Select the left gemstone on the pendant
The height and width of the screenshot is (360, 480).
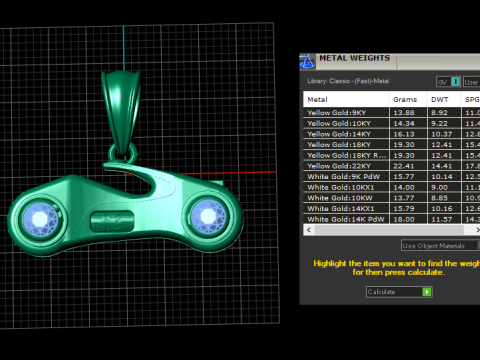(41, 219)
